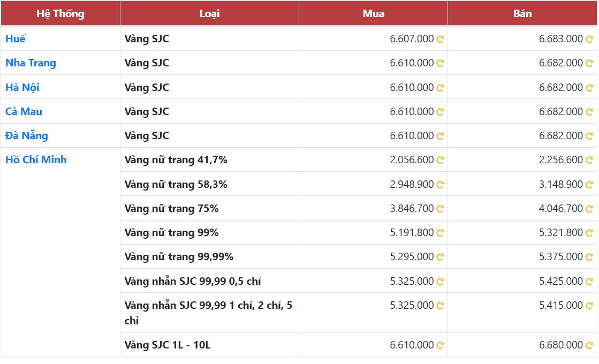599x364 pixels.
Task: Refresh the Cà Mau buy price
Action: [x=440, y=112]
